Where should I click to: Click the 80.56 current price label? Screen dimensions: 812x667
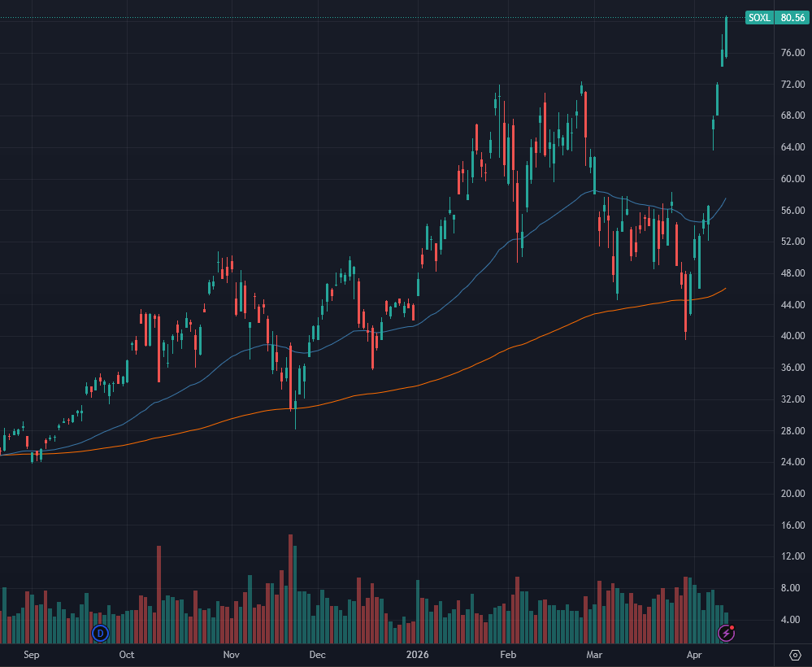click(x=792, y=18)
